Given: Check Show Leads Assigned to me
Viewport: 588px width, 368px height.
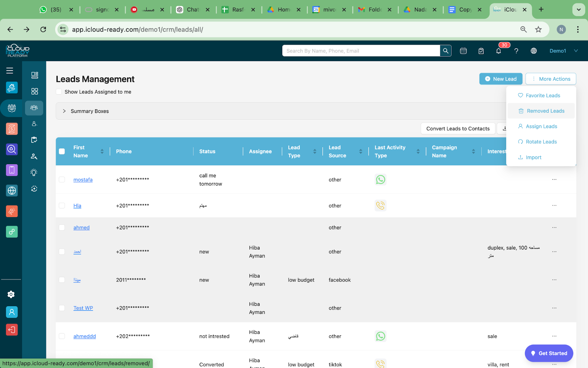Looking at the screenshot, I should point(59,92).
